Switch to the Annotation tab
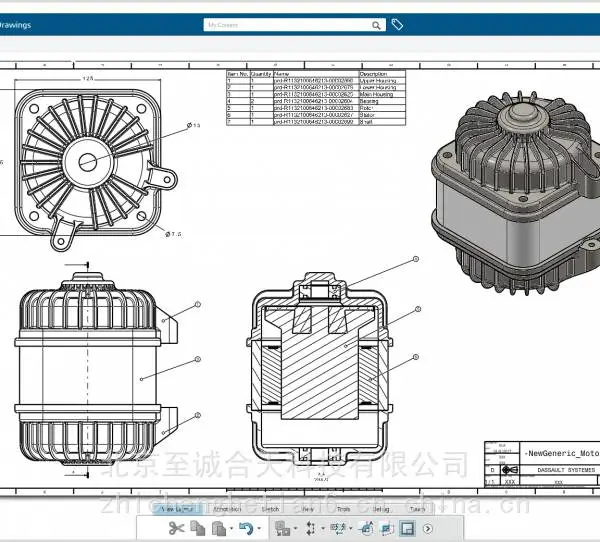 [x=227, y=509]
